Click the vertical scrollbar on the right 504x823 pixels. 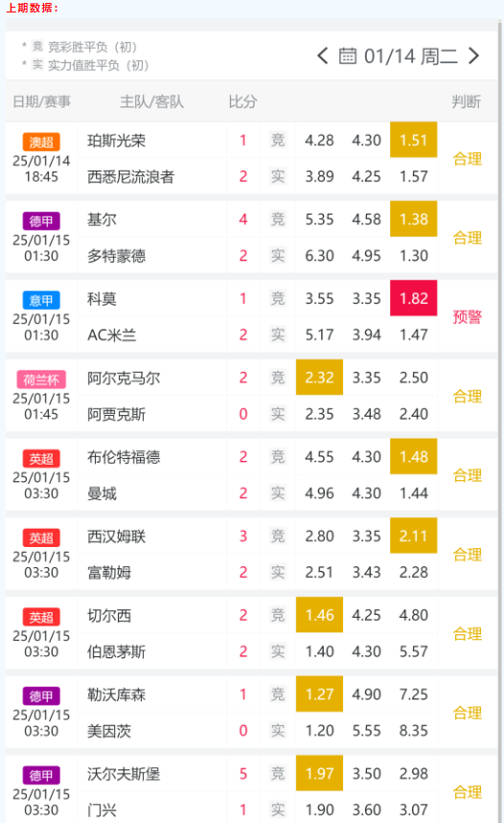500,420
